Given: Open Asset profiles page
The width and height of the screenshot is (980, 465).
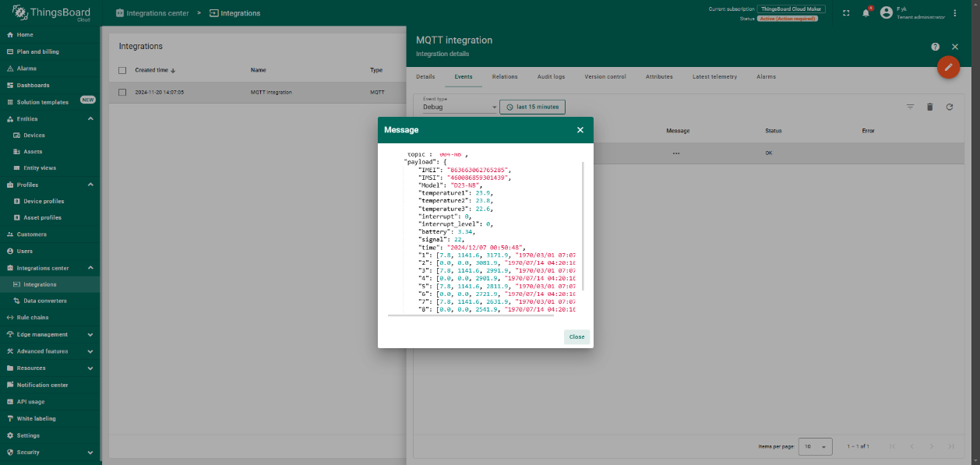Looking at the screenshot, I should (x=50, y=217).
